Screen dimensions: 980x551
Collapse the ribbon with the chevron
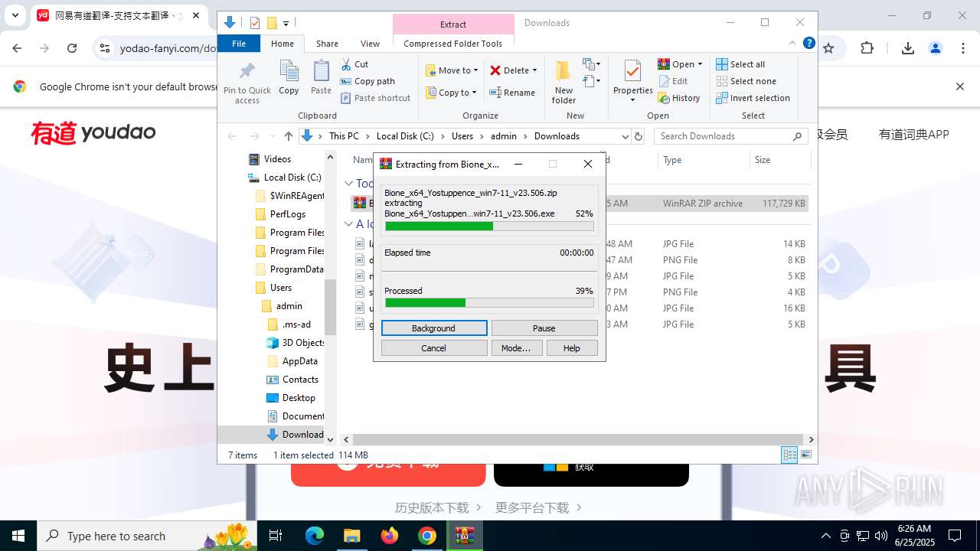coord(793,43)
